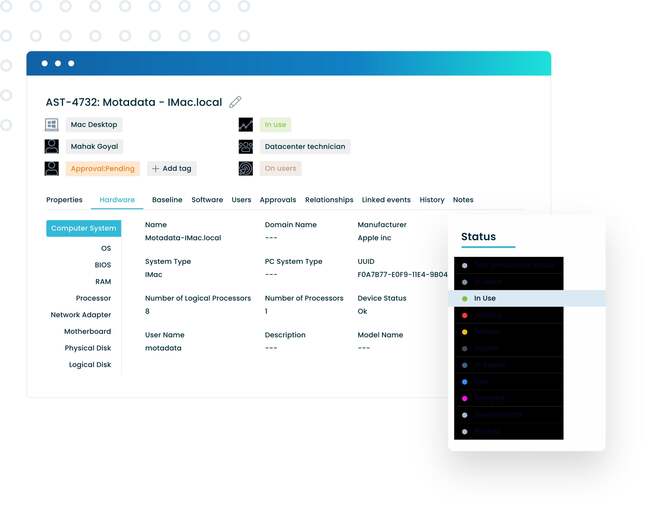The height and width of the screenshot is (521, 658).
Task: Select In Use in the Status list
Action: pyautogui.click(x=484, y=298)
